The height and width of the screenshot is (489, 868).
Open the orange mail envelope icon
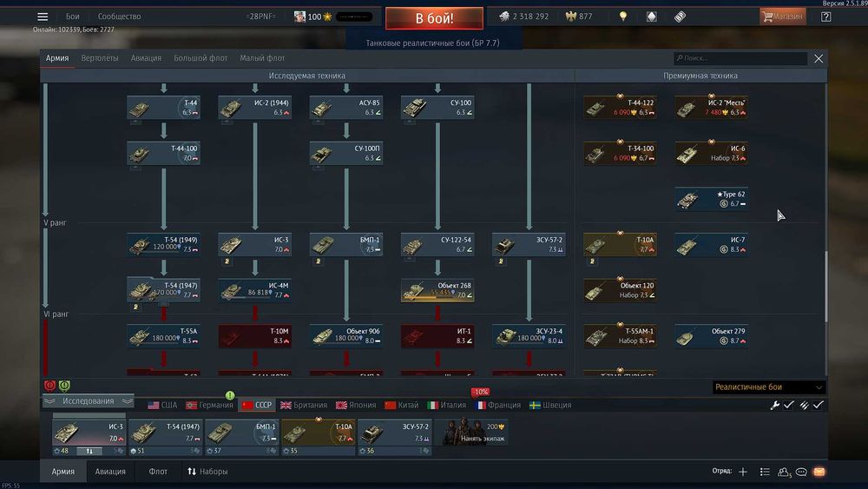tap(819, 472)
